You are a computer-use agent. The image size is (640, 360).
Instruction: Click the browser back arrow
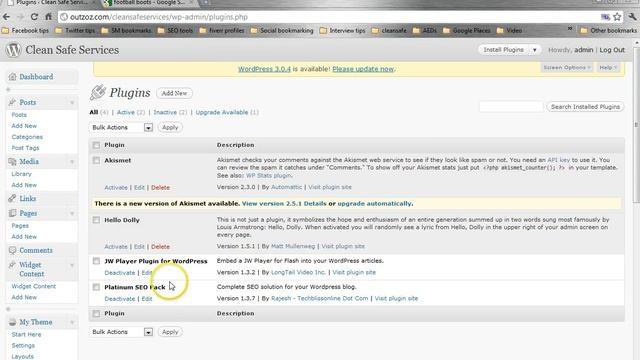coord(6,17)
